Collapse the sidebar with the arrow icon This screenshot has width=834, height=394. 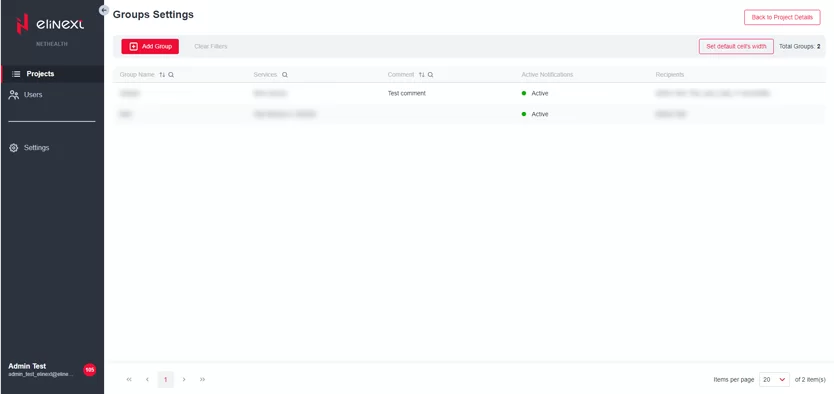(104, 10)
